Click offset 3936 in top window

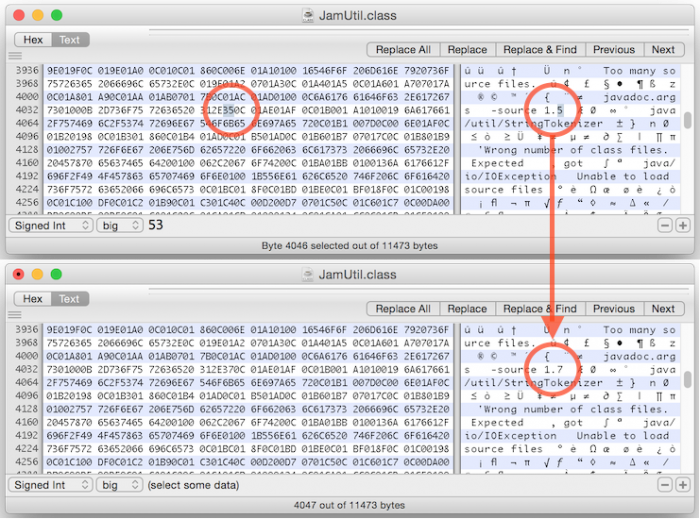point(27,71)
